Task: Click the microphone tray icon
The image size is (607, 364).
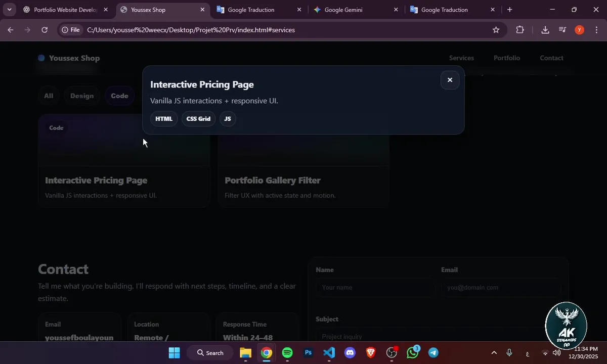Action: [509, 353]
